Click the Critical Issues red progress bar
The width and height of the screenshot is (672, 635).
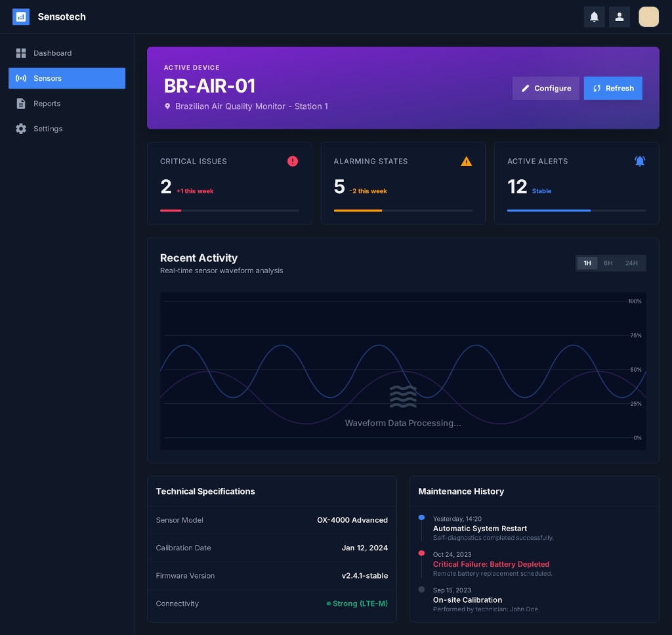point(171,211)
